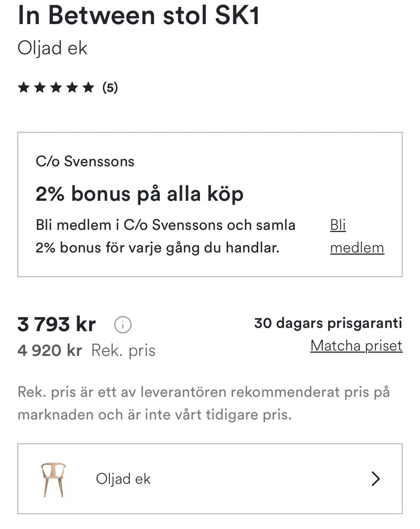The image size is (420, 529).
Task: Click the chair thumbnail in variant selector
Action: point(53,479)
